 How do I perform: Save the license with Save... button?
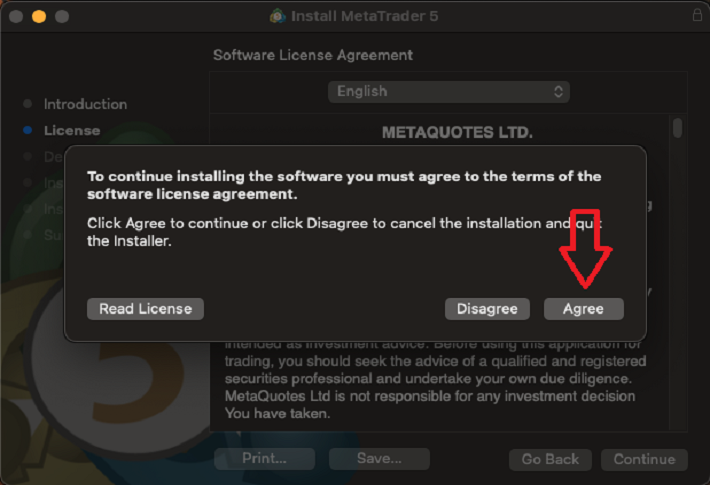click(379, 459)
